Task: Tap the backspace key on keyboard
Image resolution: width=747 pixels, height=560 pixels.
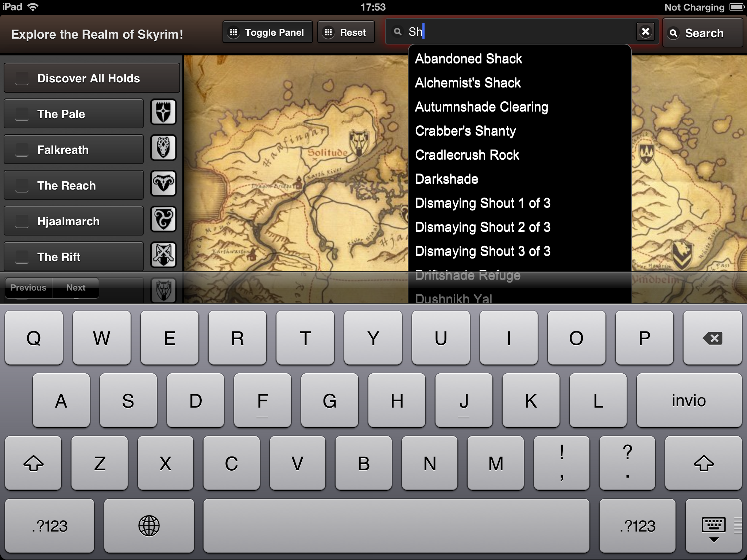Action: point(713,338)
